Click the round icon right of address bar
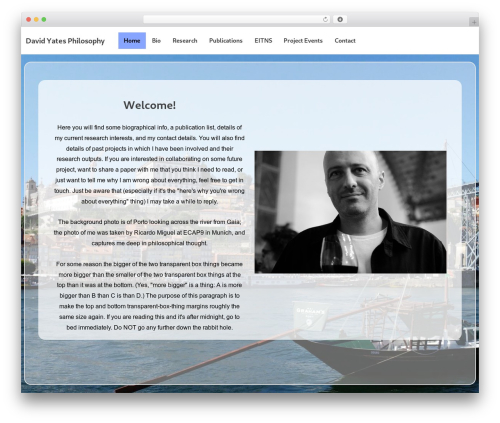This screenshot has width=500, height=423. 340,19
